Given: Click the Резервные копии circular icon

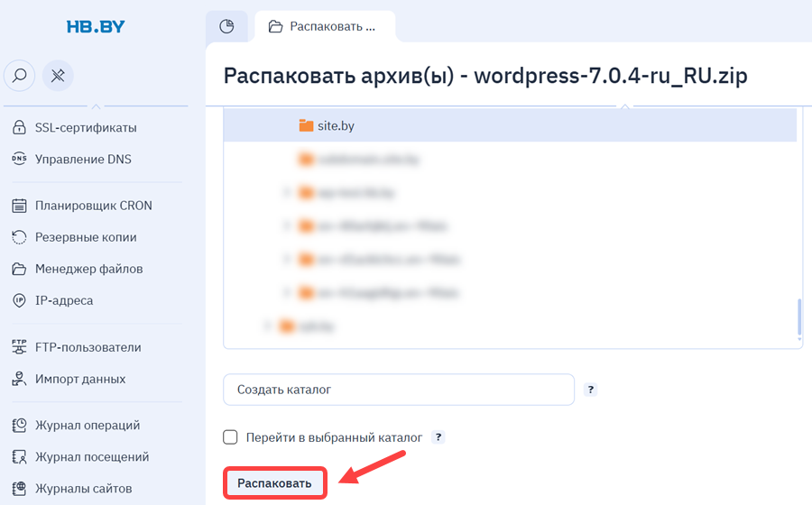Looking at the screenshot, I should pyautogui.click(x=19, y=237).
